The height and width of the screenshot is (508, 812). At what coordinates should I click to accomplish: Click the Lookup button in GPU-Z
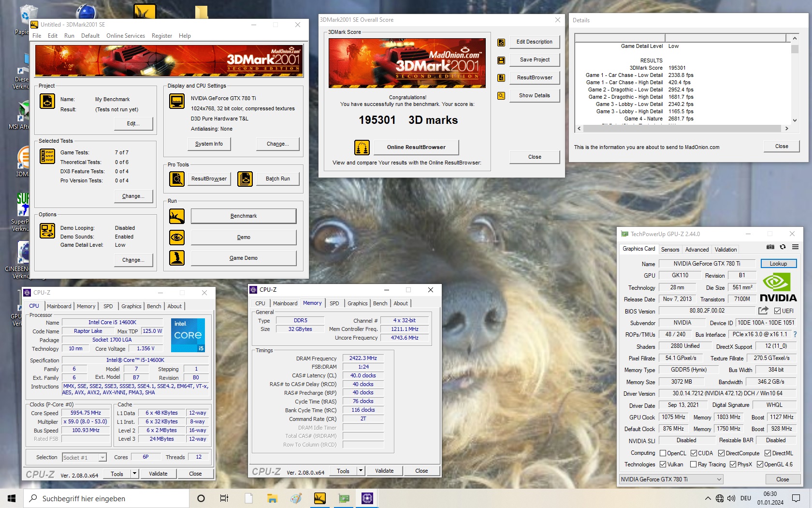778,264
